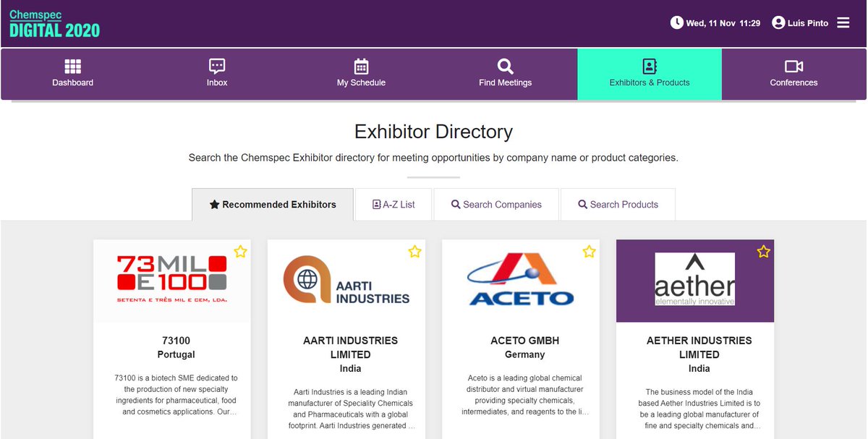Open the Search Products tab label
This screenshot has height=439, width=868.
coord(624,205)
